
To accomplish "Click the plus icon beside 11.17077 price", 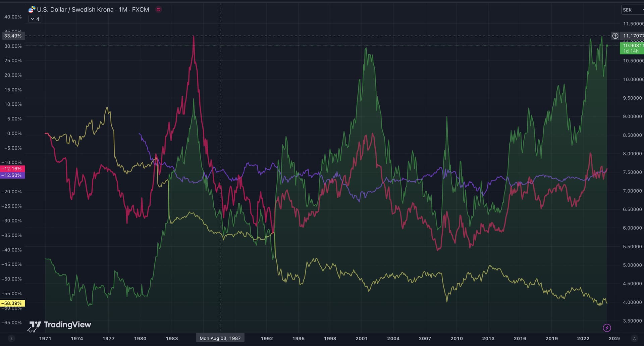I will click(x=615, y=36).
